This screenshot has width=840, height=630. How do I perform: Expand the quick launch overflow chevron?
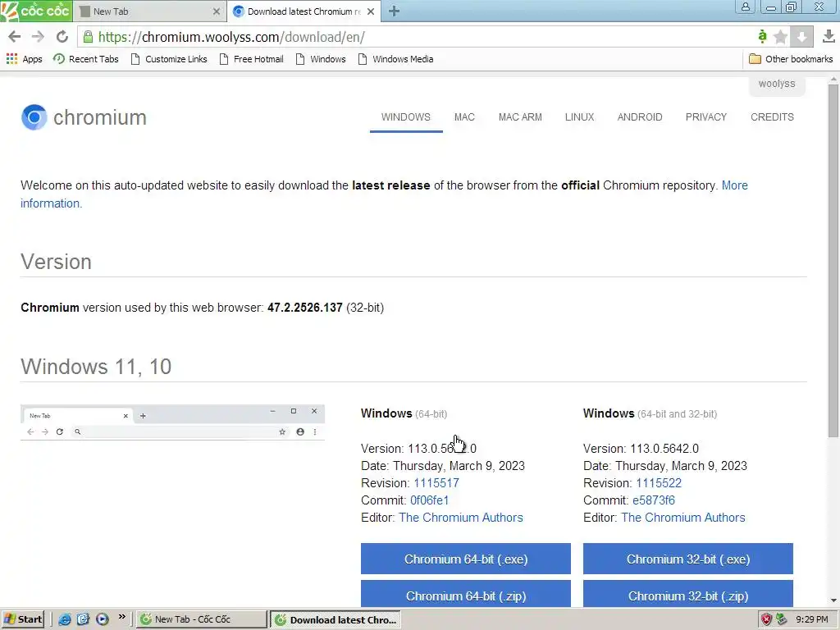tap(122, 617)
